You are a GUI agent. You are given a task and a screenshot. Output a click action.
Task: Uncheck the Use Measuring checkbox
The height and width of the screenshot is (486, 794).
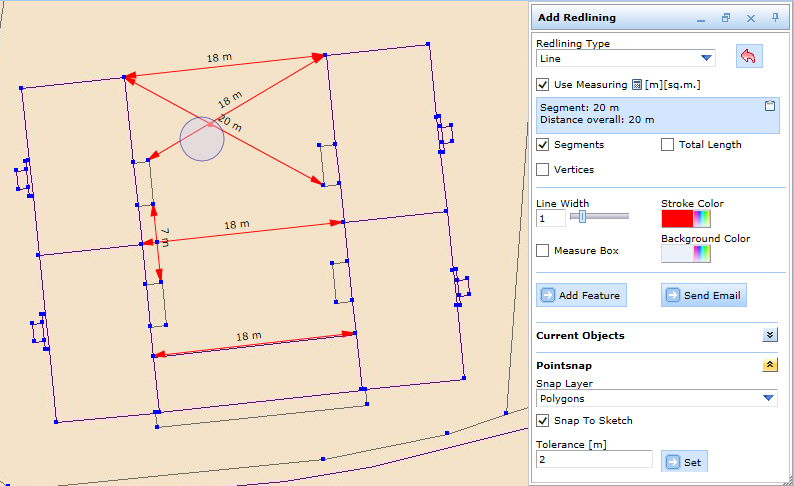pyautogui.click(x=543, y=85)
